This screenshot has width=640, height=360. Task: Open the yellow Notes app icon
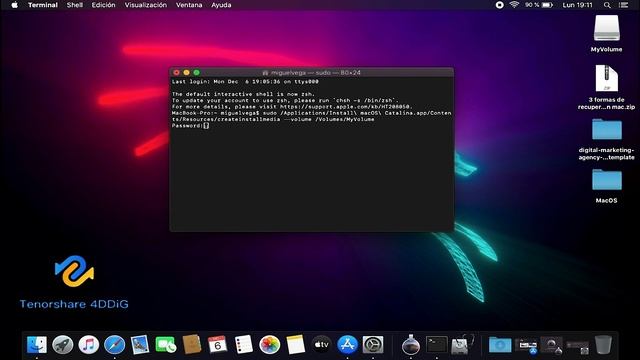(296, 345)
